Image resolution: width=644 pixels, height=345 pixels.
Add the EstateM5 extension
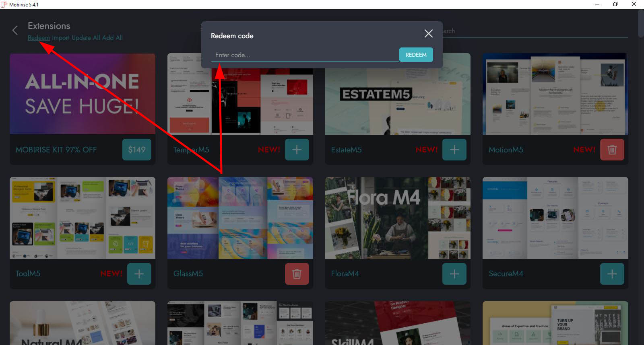(454, 150)
